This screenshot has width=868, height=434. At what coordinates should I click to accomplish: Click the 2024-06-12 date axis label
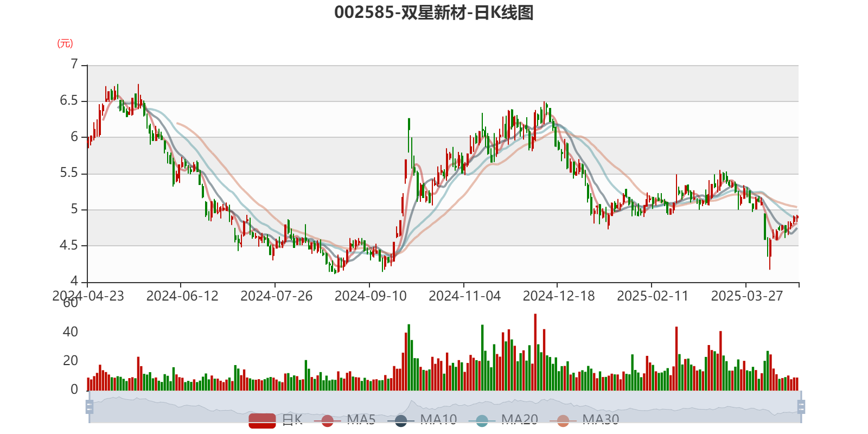click(182, 296)
